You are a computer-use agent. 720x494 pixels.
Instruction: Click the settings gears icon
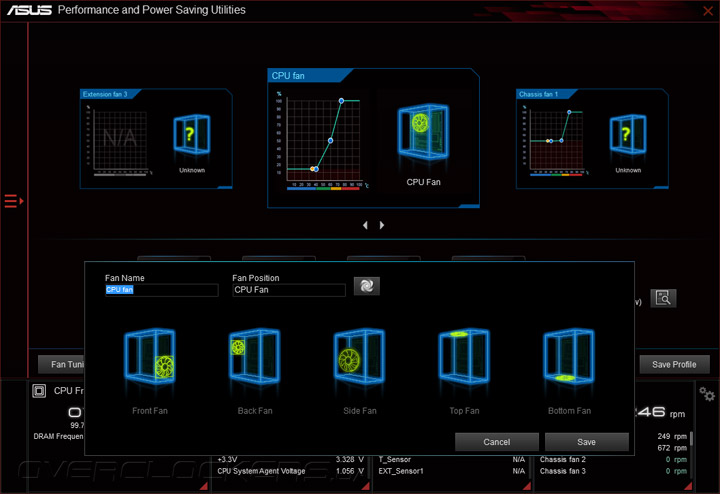(707, 394)
